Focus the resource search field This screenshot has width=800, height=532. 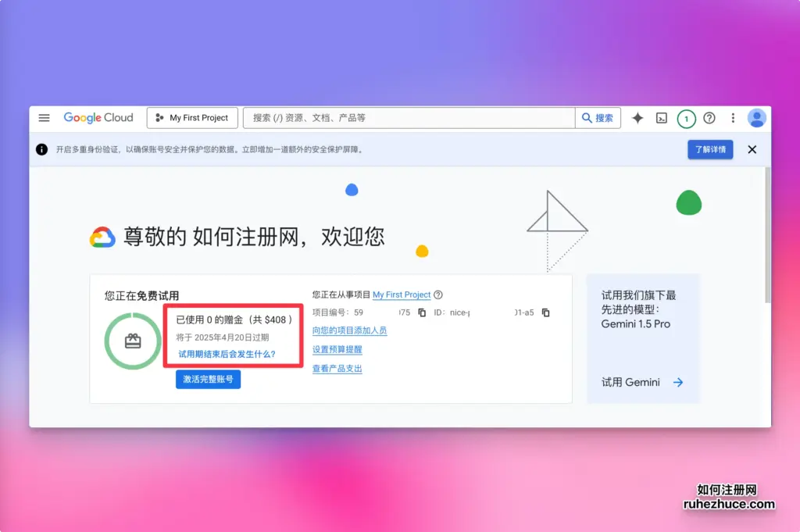tap(409, 118)
